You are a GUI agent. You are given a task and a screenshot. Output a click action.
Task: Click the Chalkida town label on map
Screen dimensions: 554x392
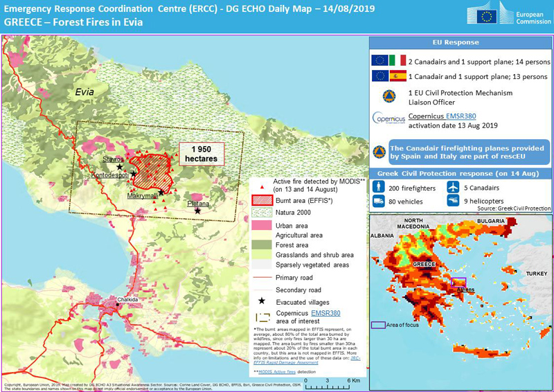pyautogui.click(x=109, y=299)
